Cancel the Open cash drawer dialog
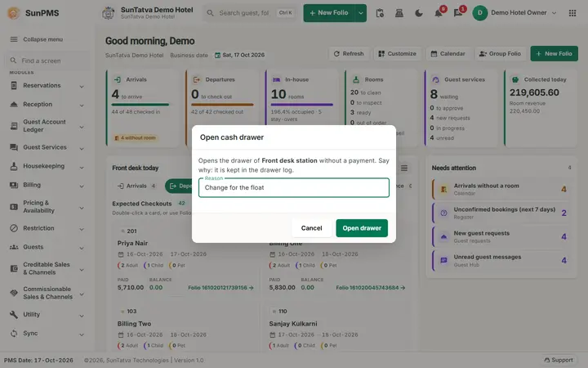 [311, 228]
